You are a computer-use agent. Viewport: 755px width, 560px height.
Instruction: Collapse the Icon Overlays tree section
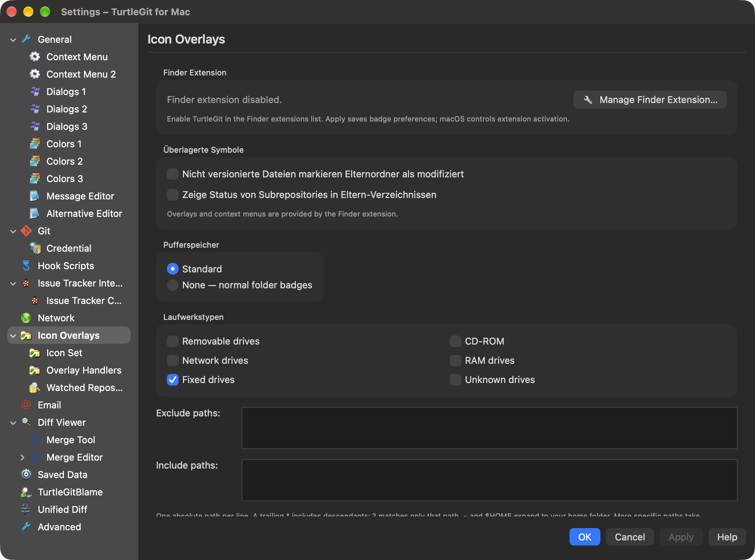click(13, 335)
